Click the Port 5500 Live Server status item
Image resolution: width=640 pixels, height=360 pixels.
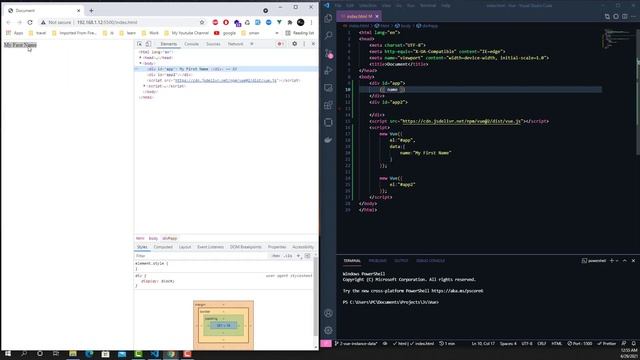[580, 344]
